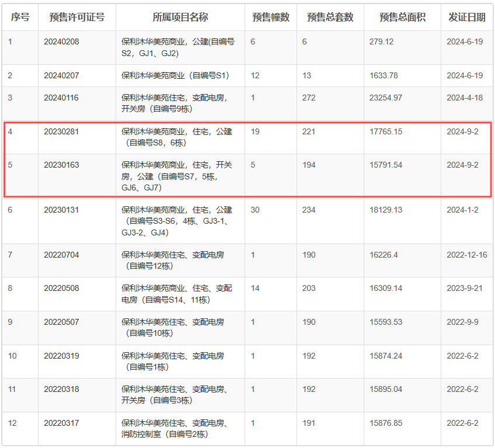Click issue date 2024-1-2
Image resolution: width=495 pixels, height=448 pixels.
[462, 210]
